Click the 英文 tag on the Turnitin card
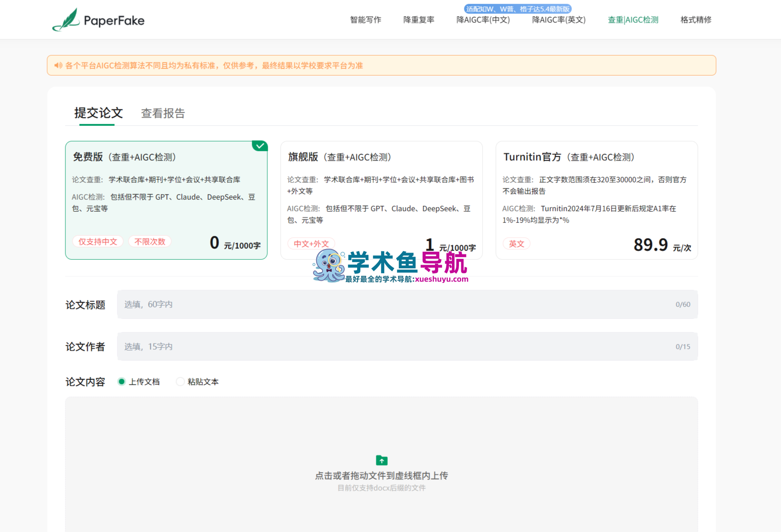 [x=516, y=244]
